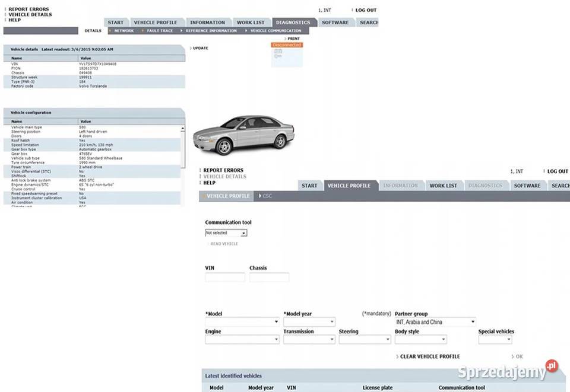Expand the Special vehicles dropdown
This screenshot has width=570, height=392.
(x=495, y=340)
